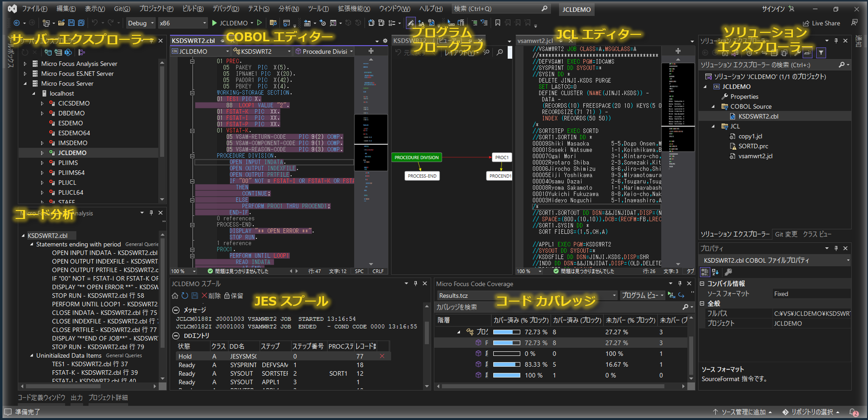
Task: Click the blue export arrow in Code Coverage toolbar
Action: point(681,295)
